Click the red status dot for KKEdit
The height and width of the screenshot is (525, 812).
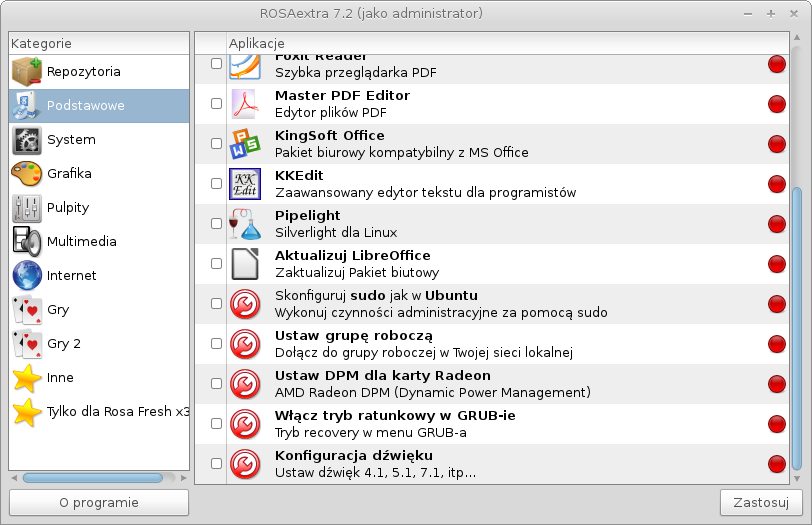[777, 184]
